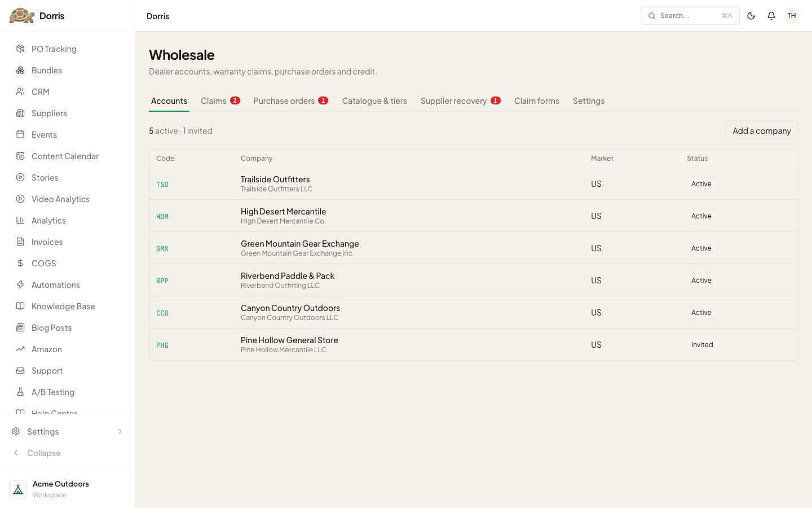Select the Automations lightning icon
This screenshot has height=508, width=812.
(x=20, y=285)
